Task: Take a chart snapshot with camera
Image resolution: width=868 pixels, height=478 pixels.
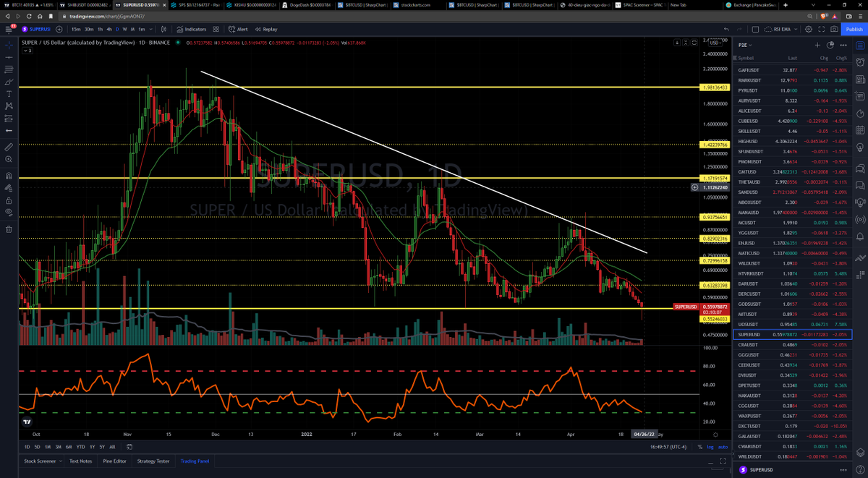Action: 835,30
